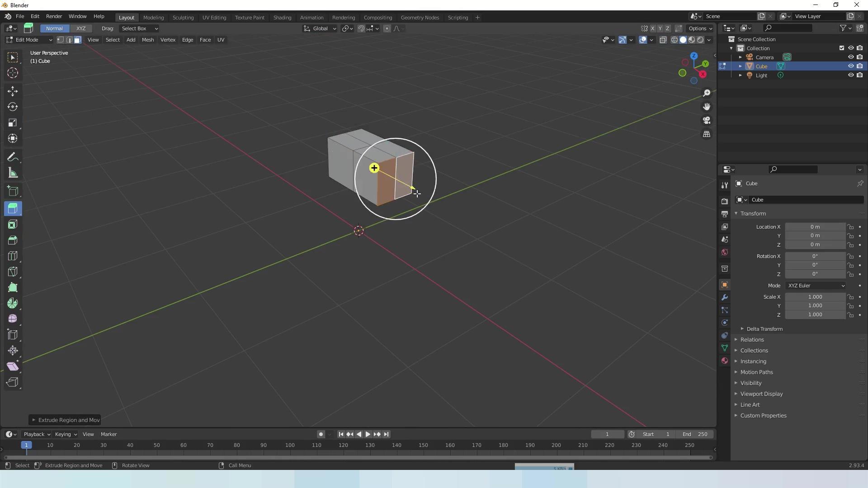
Task: Select the Bevel tool
Action: click(13, 240)
